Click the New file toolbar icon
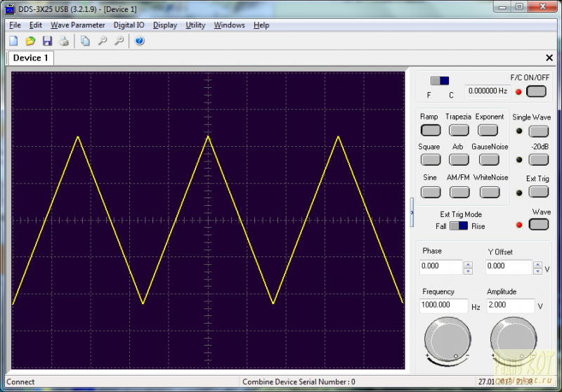 click(13, 41)
